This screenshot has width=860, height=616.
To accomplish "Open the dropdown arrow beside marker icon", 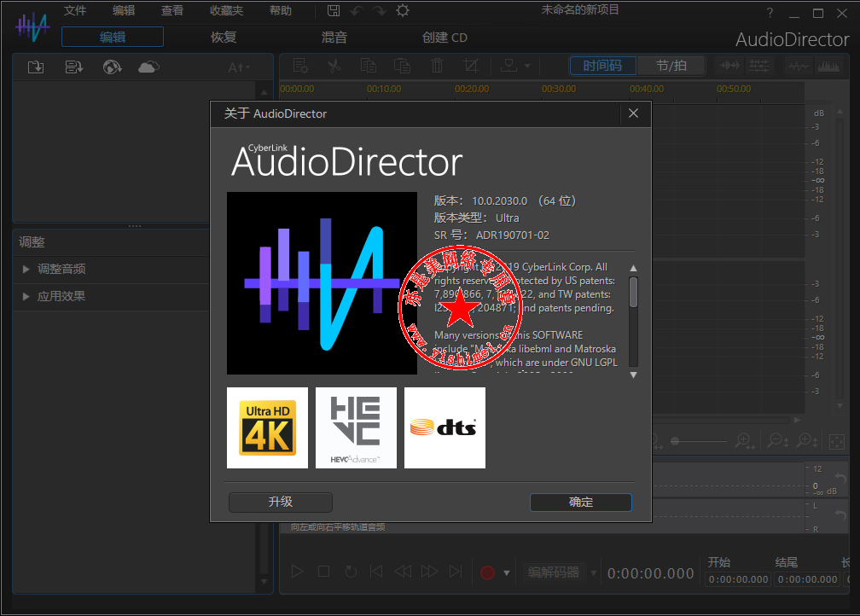I will coord(527,66).
